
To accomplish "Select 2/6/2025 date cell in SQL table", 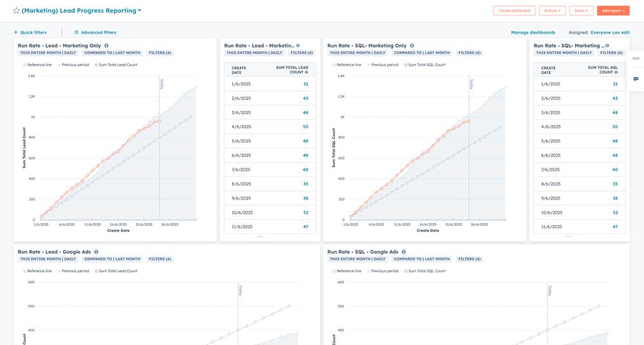I will tap(551, 98).
